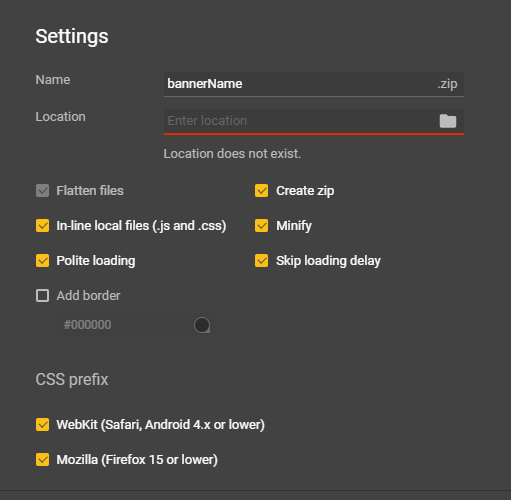The image size is (511, 500).
Task: Turn off Polite loading
Action: point(42,261)
